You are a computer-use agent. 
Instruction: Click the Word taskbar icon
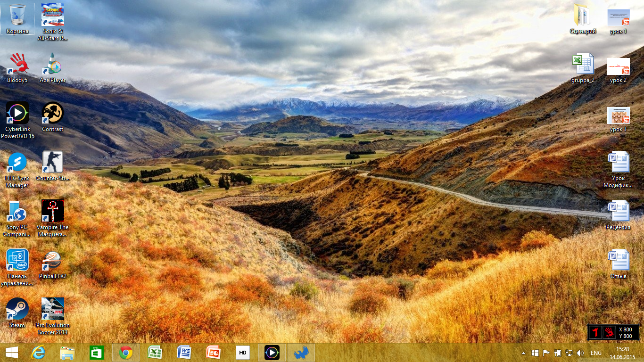pos(184,353)
